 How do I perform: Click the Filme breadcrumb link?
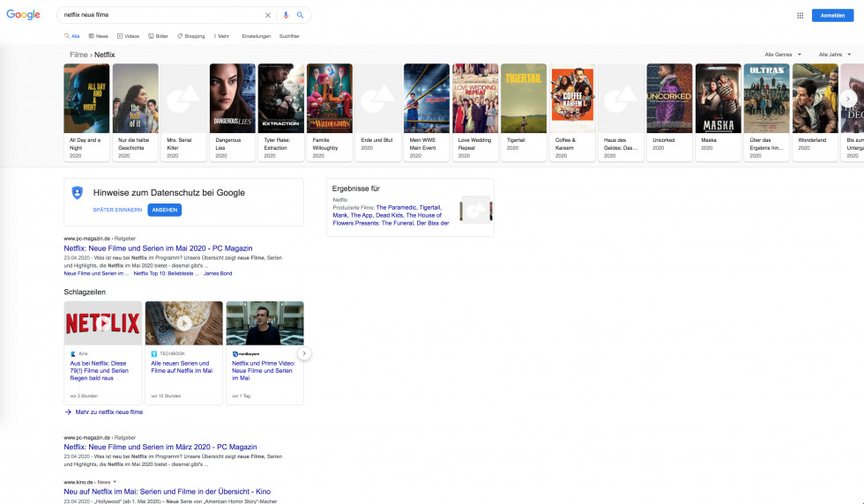[x=78, y=55]
